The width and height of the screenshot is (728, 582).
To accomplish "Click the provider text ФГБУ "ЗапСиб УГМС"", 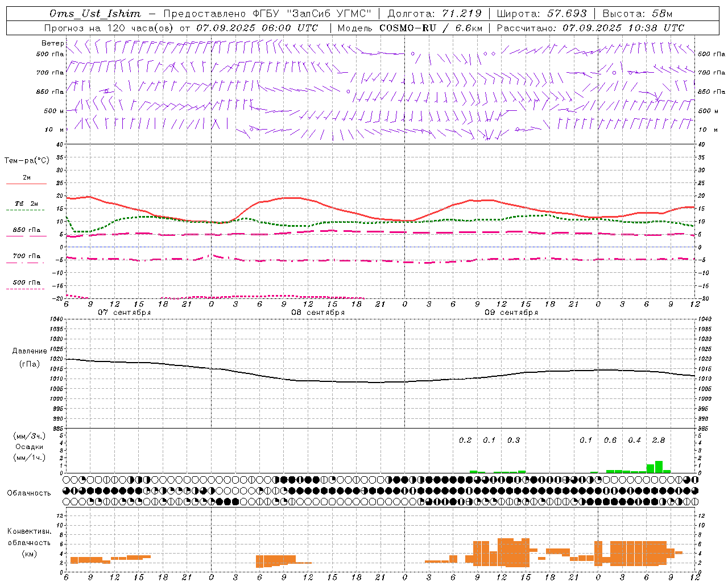I will (x=312, y=14).
